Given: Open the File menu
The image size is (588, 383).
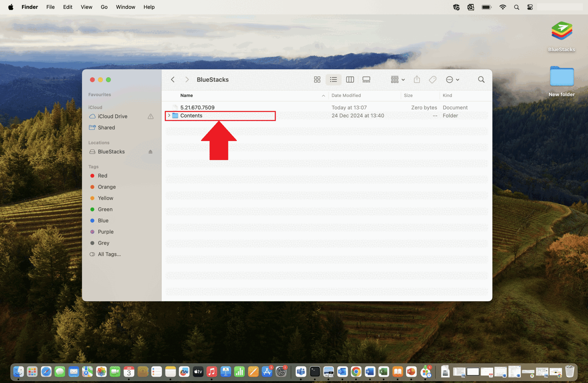Looking at the screenshot, I should pyautogui.click(x=51, y=7).
